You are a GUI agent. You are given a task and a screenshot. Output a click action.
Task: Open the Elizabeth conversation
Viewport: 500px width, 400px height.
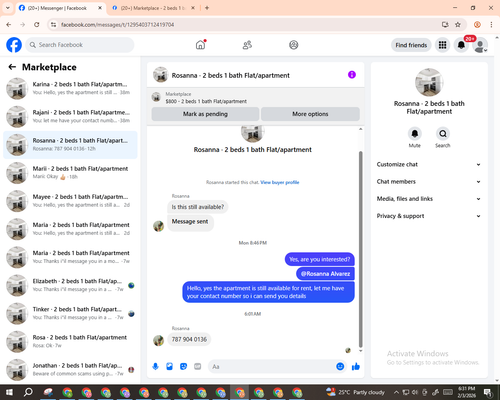tap(70, 285)
